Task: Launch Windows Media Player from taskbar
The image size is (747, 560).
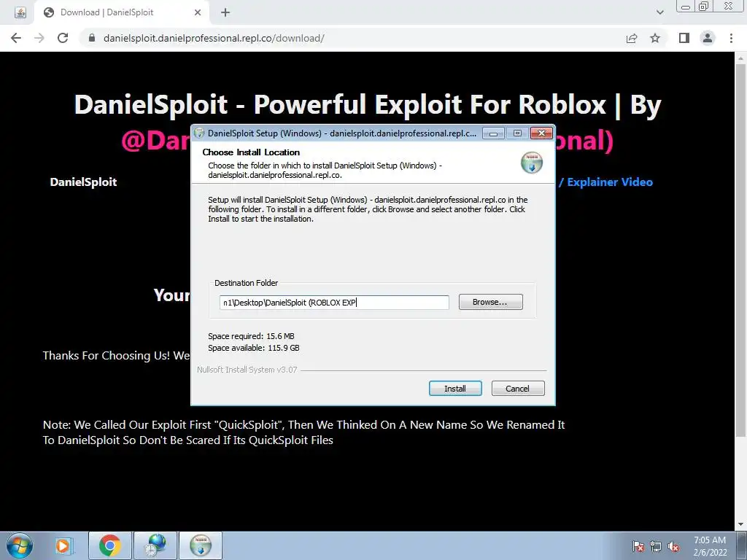Action: click(x=63, y=545)
